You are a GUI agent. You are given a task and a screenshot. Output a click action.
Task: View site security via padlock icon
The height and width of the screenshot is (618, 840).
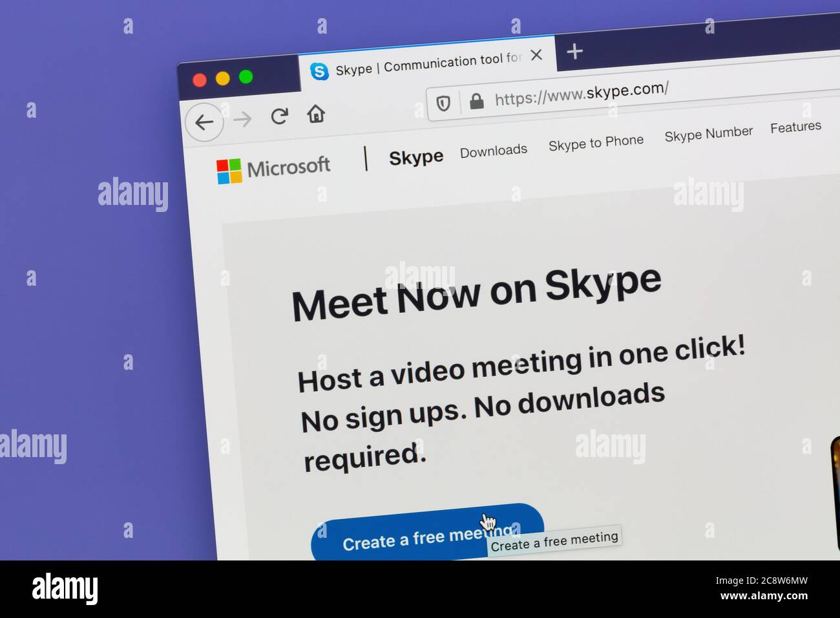pos(477,101)
